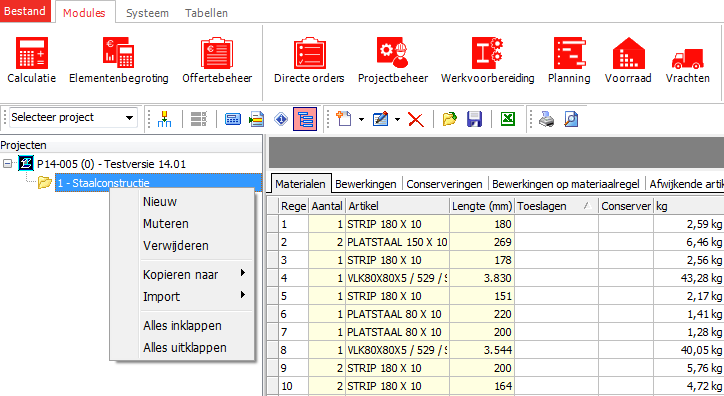The width and height of the screenshot is (724, 396).
Task: Click the red X delete icon
Action: point(416,120)
